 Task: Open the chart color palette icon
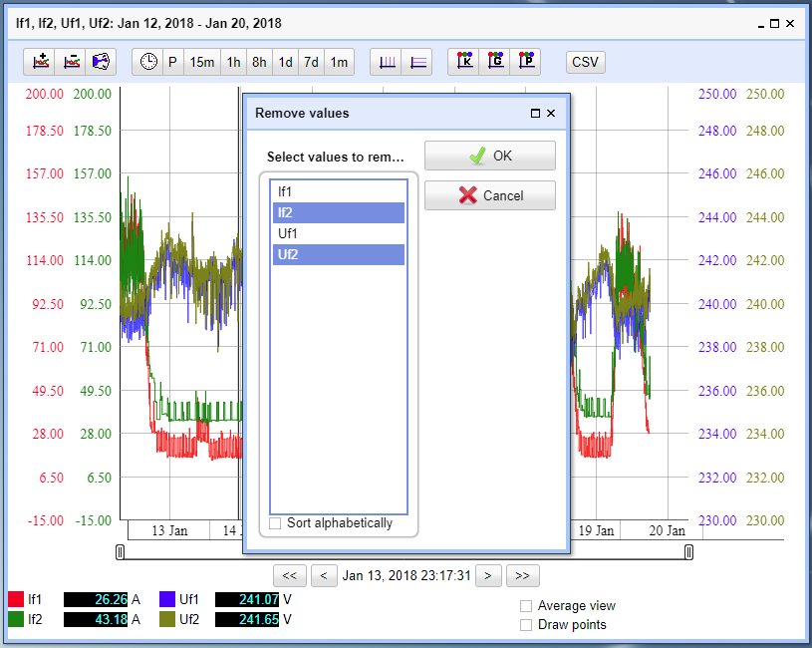click(101, 62)
